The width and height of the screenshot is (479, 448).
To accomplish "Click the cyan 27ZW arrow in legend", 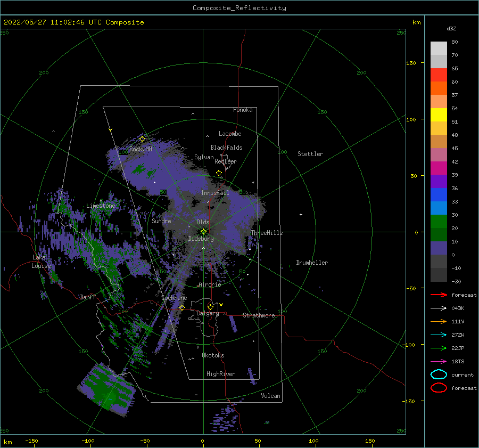I will (439, 335).
